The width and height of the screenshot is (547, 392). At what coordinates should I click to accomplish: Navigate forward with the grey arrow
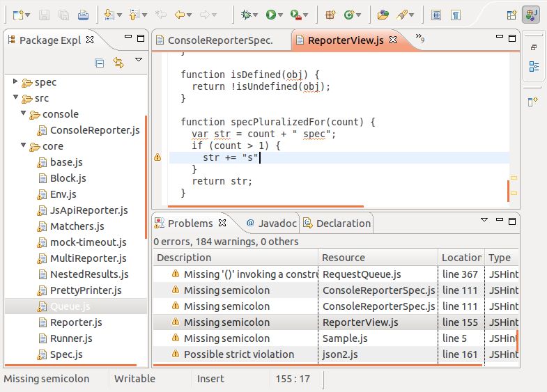205,15
